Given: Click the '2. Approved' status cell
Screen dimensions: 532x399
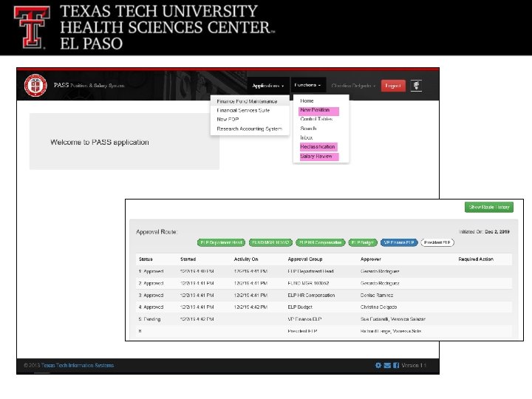Looking at the screenshot, I should [151, 283].
